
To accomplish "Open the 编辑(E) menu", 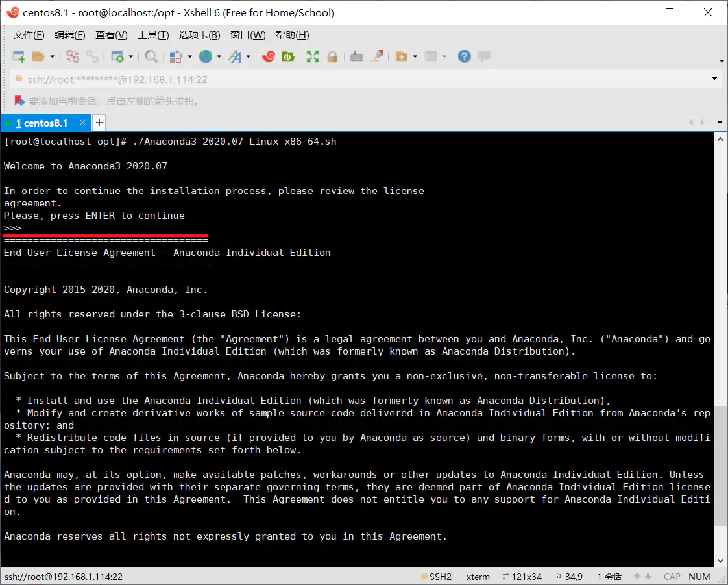I will (69, 35).
